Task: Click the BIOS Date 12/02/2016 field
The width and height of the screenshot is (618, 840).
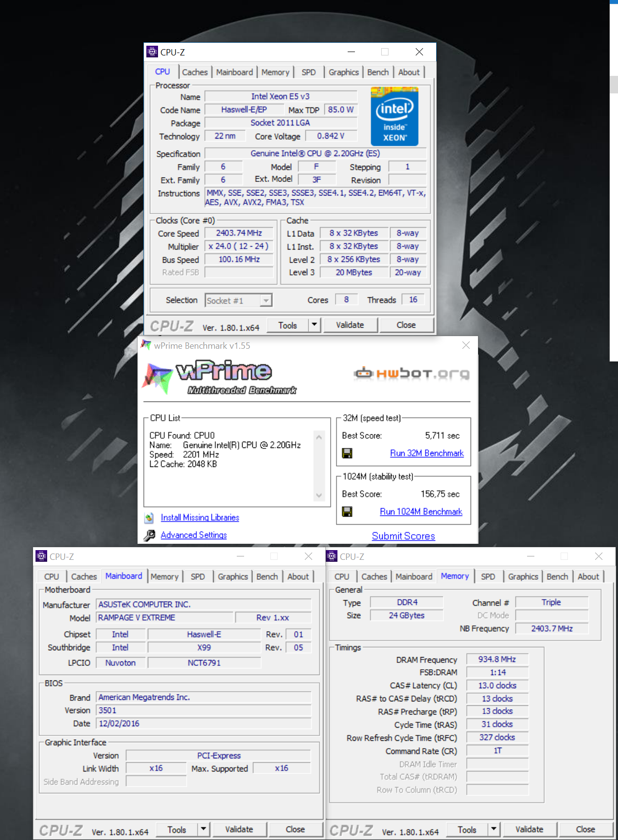Action: (203, 723)
